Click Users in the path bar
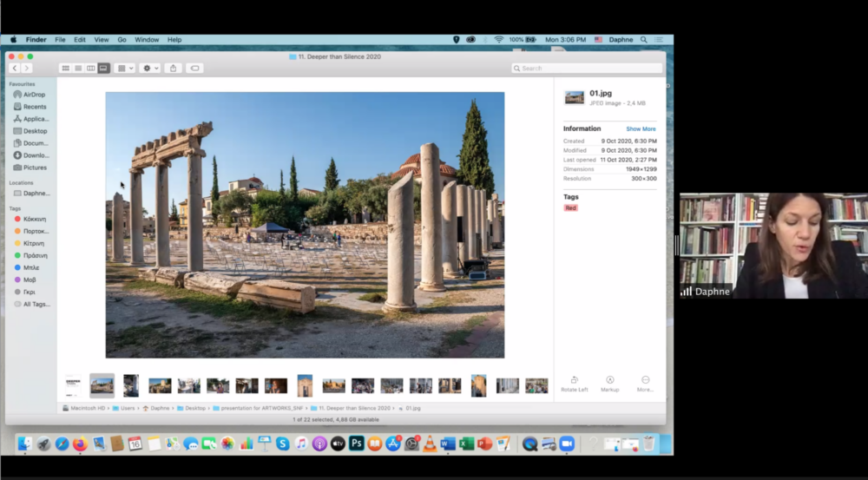 (x=123, y=409)
